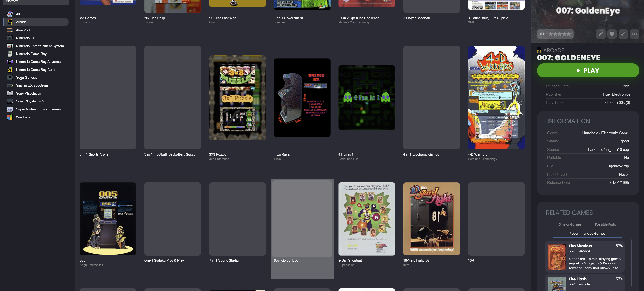The height and width of the screenshot is (291, 644).
Task: Click The Shadow cover thumbnail
Action: [x=556, y=257]
